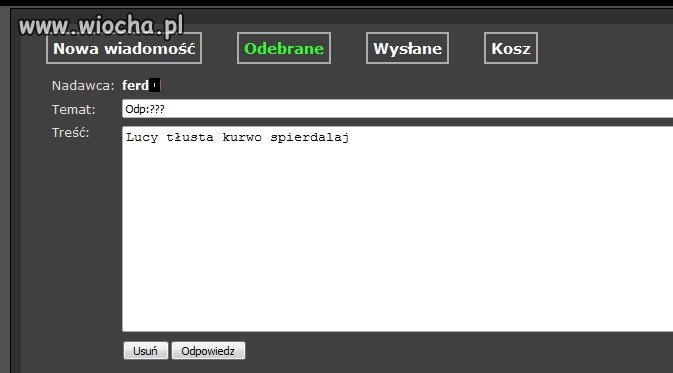Click the Temat subject field
The height and width of the screenshot is (373, 673).
pyautogui.click(x=397, y=109)
